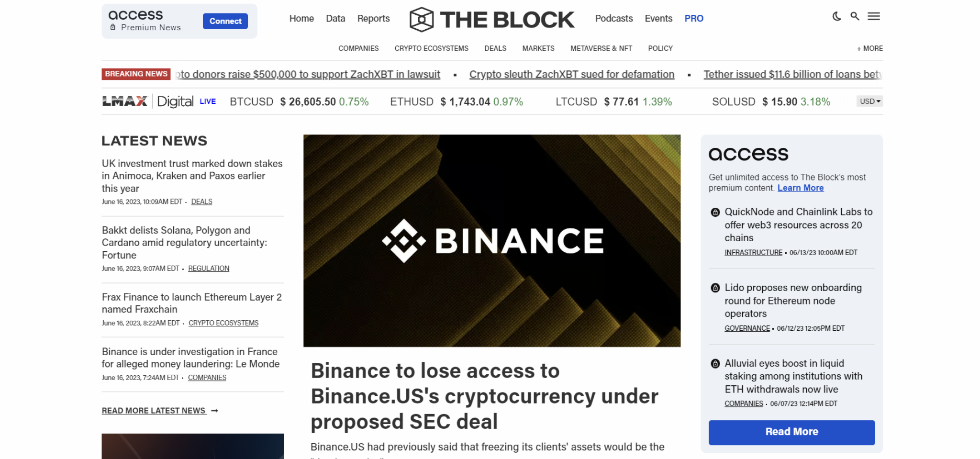Expand the + MORE navigation options
The width and height of the screenshot is (980, 459).
pos(870,48)
